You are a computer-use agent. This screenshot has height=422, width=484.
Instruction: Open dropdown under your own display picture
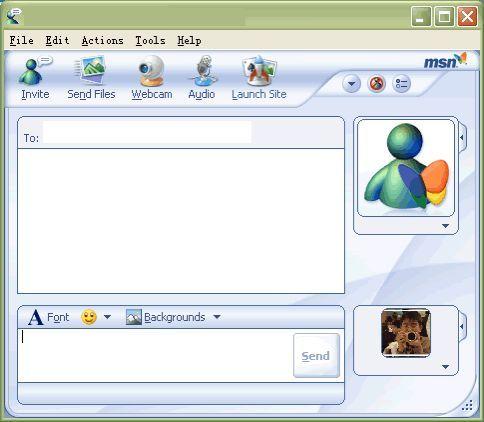(x=445, y=367)
